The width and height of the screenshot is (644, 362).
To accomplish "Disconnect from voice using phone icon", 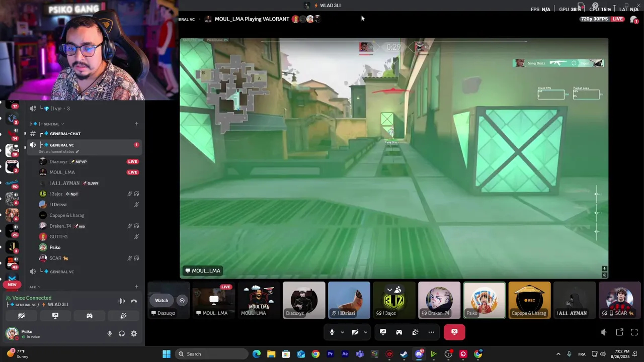I will coord(134,301).
